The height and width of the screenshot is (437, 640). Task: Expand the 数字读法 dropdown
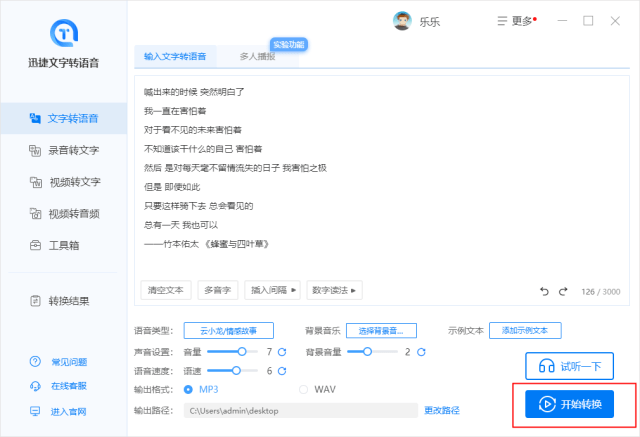(334, 290)
